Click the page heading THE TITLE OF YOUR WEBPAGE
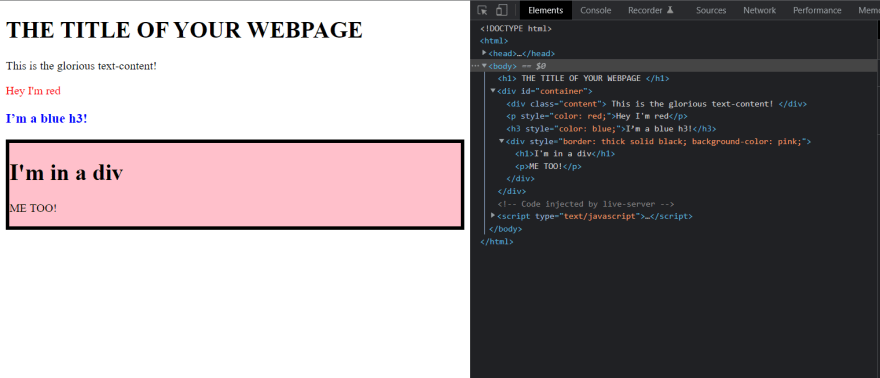 [x=184, y=30]
